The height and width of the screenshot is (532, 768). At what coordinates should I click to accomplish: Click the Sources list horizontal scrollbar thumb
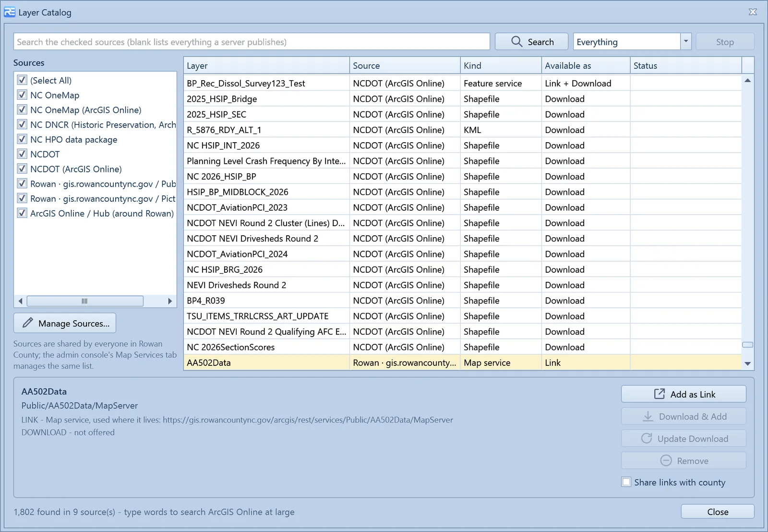tap(85, 301)
